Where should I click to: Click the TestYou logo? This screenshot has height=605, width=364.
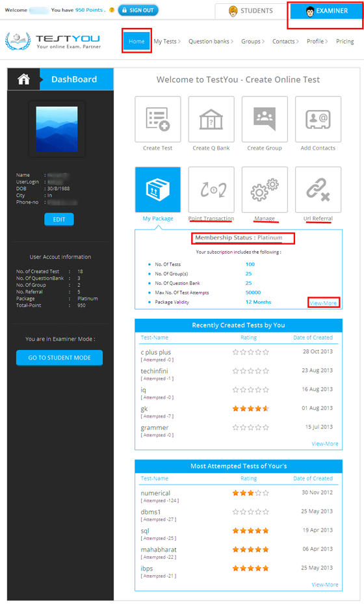(53, 41)
